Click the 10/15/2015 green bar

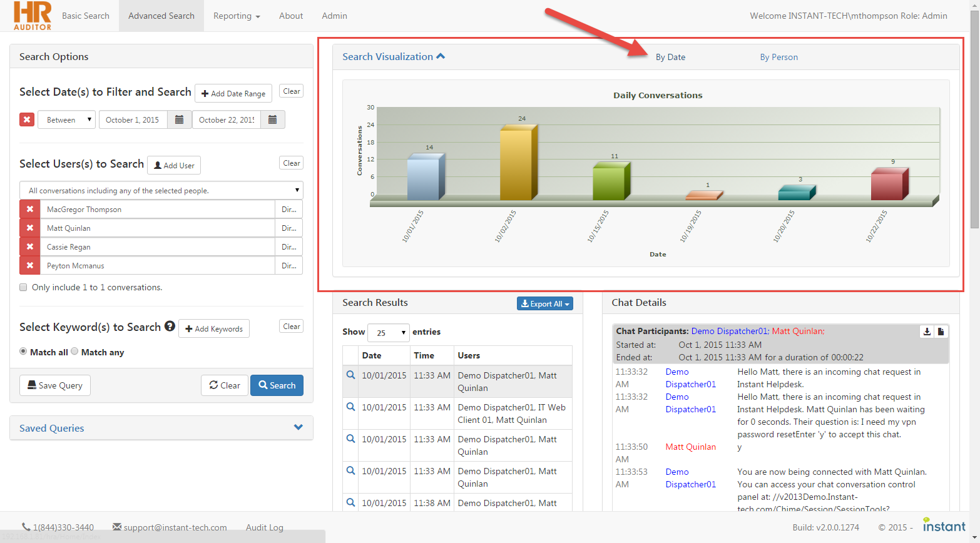pos(611,181)
